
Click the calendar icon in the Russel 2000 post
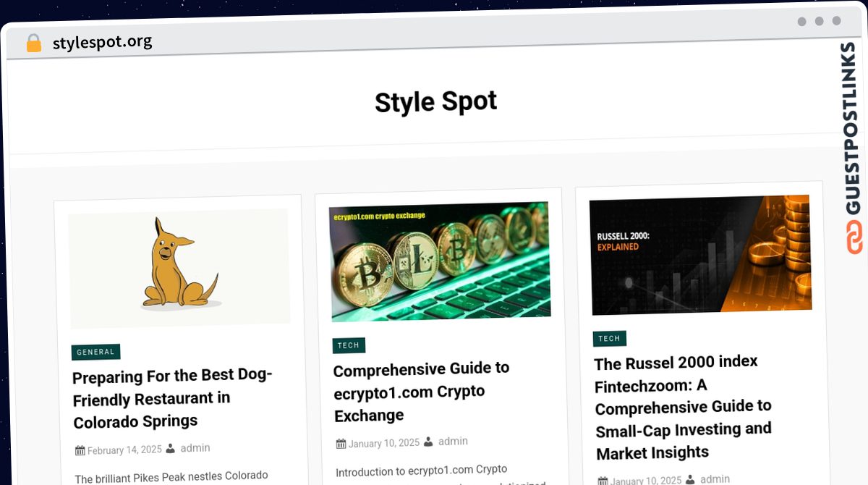coord(604,481)
